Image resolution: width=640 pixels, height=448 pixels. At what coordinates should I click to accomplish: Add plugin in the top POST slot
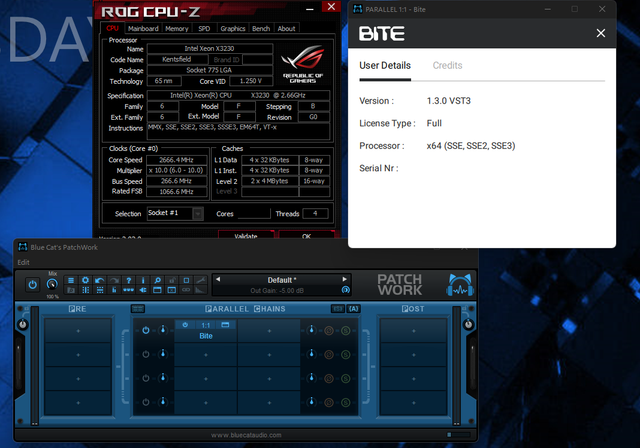413,331
